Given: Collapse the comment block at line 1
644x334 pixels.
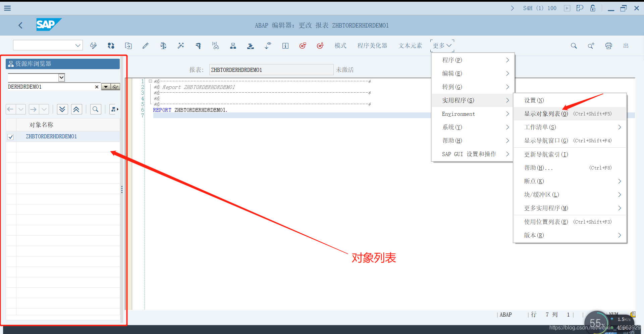Looking at the screenshot, I should pyautogui.click(x=151, y=81).
